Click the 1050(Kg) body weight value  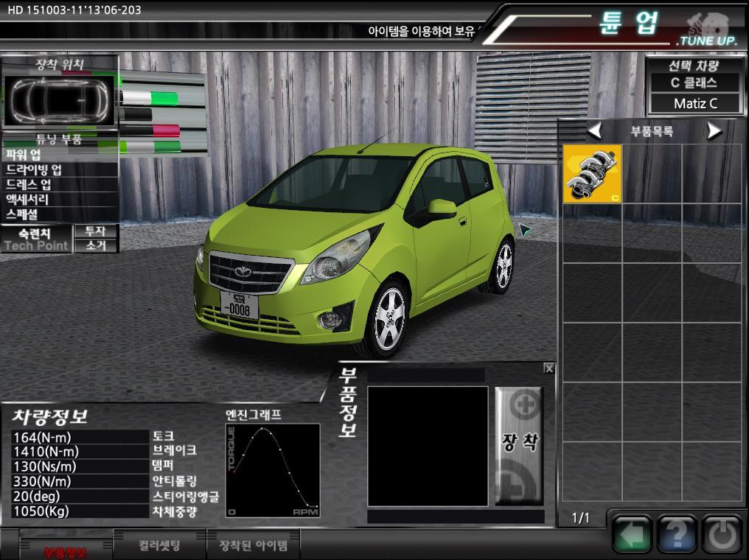tap(80, 511)
